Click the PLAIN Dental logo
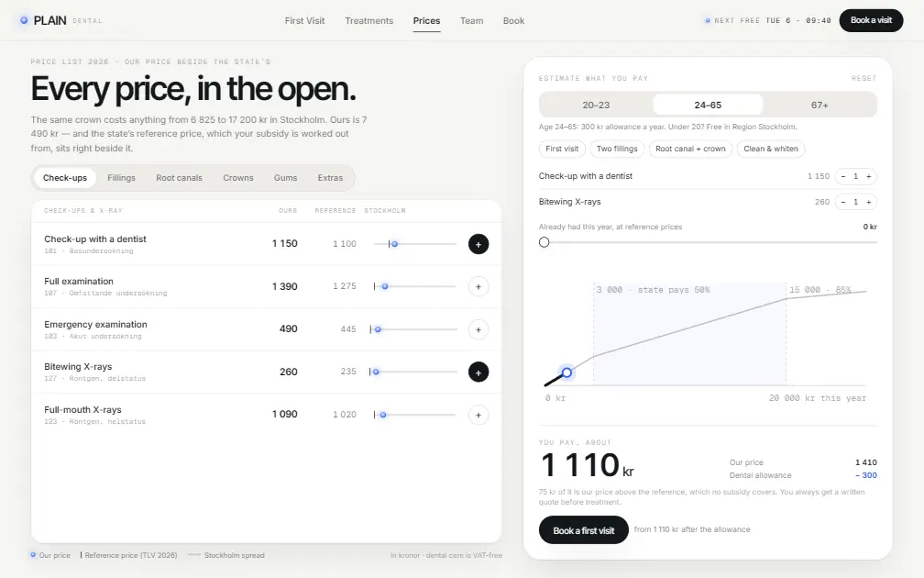 point(61,20)
